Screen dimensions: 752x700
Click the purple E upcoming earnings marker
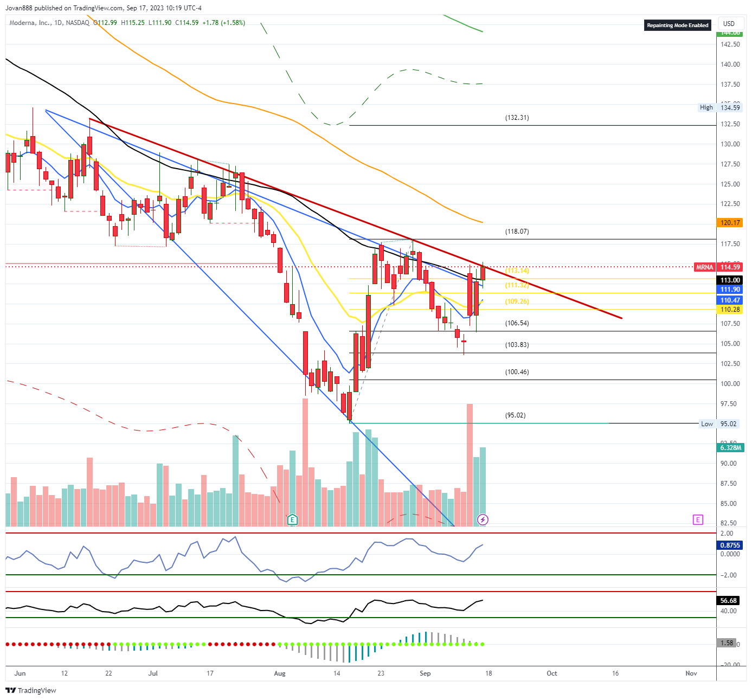698,520
